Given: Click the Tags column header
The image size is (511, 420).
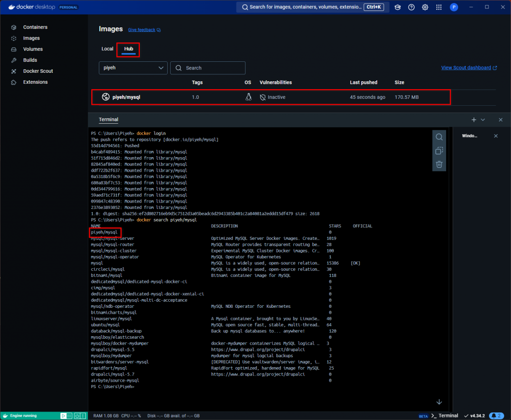Looking at the screenshot, I should [x=197, y=82].
